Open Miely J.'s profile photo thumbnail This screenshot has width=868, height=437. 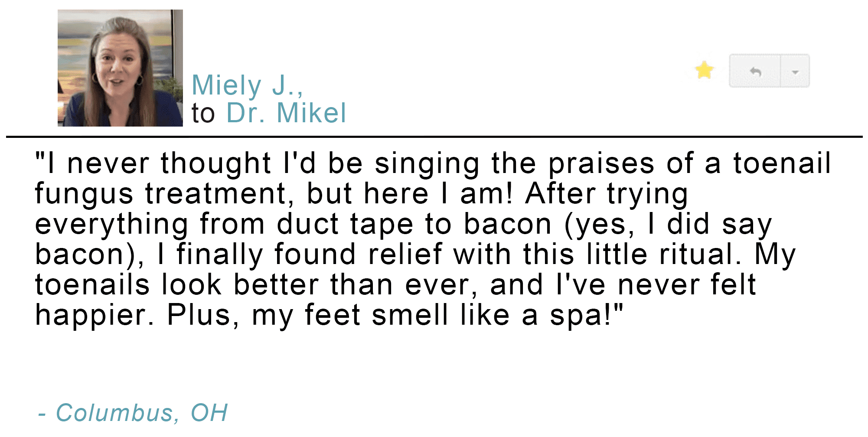point(120,68)
